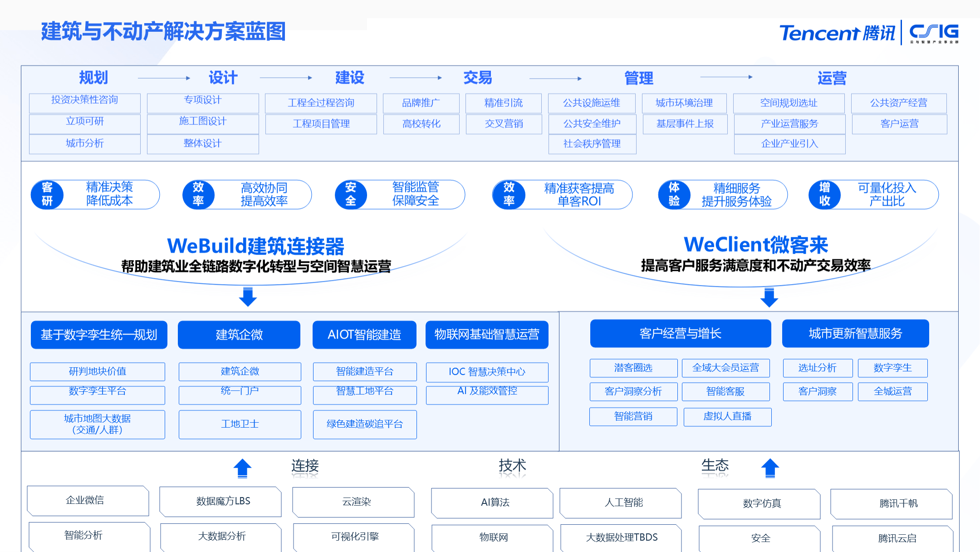
Task: Click the 工地卫士 item
Action: [x=240, y=424]
